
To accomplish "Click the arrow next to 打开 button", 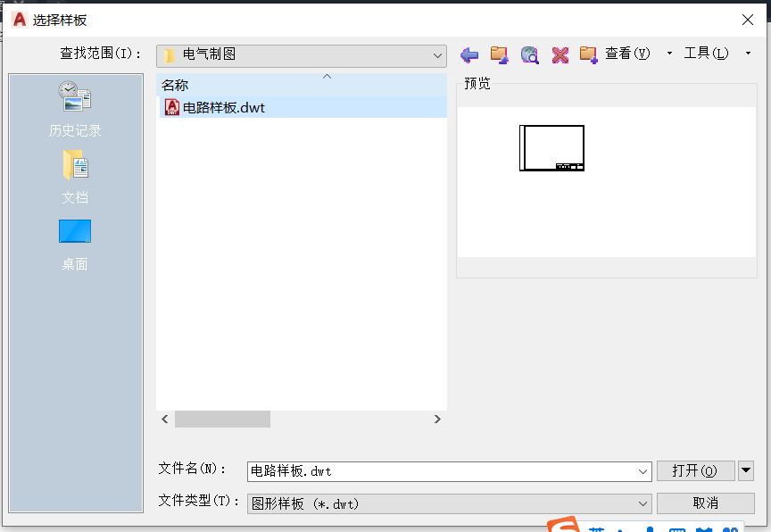I will [747, 470].
